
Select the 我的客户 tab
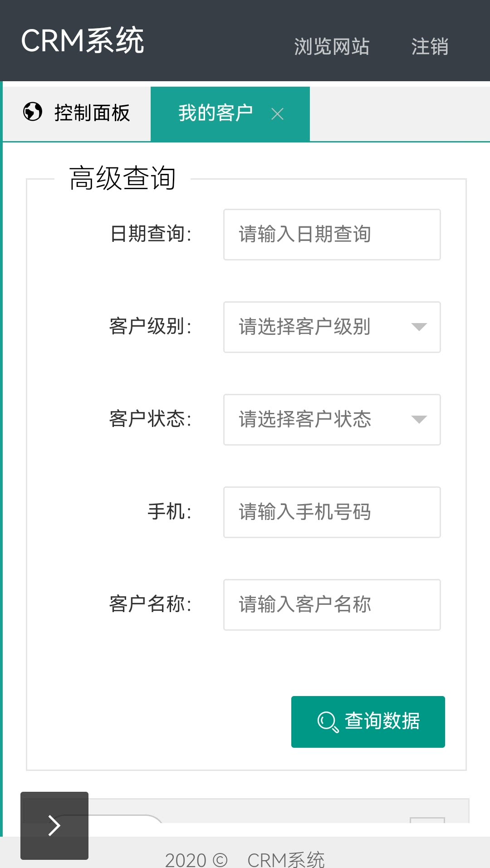(x=216, y=113)
